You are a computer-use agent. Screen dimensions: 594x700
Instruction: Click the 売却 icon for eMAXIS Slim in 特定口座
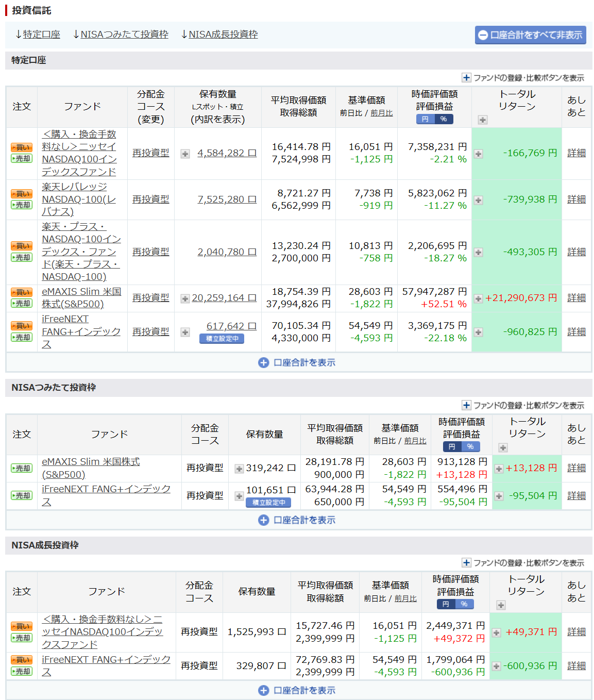22,304
